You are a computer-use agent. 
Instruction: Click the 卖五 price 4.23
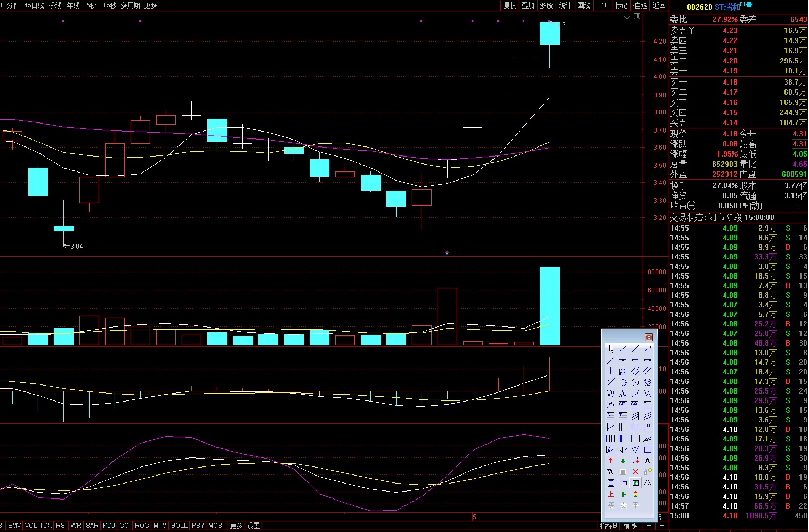tap(730, 30)
